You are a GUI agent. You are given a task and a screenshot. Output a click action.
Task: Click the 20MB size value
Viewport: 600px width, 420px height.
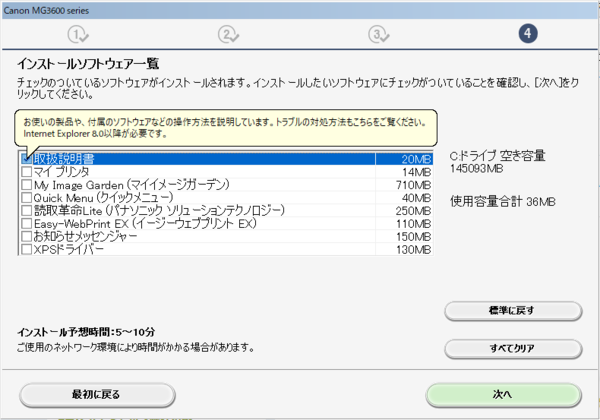click(x=416, y=159)
